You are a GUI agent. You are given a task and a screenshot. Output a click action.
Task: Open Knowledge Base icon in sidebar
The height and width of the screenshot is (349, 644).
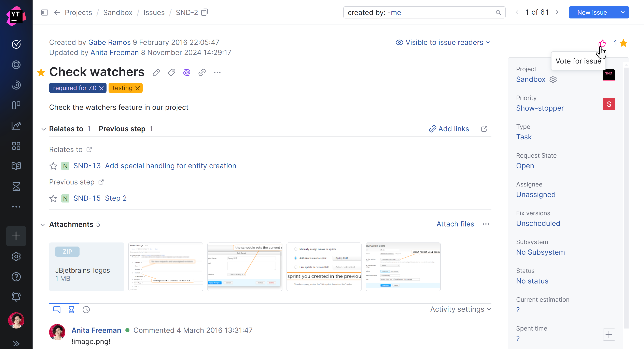coord(16,166)
